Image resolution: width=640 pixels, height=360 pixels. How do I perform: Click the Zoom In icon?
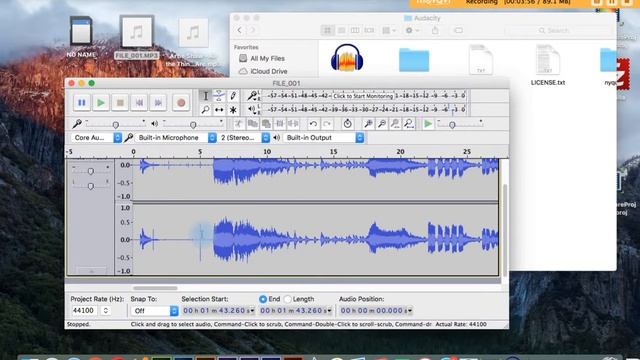point(368,124)
